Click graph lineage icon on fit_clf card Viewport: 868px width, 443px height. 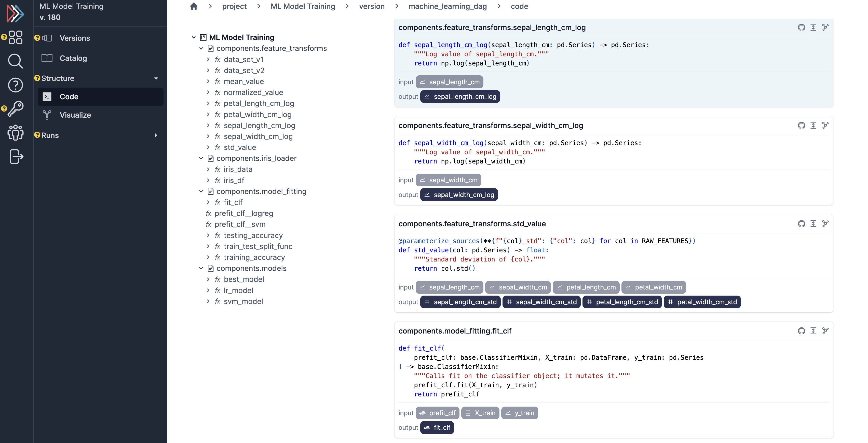[825, 331]
